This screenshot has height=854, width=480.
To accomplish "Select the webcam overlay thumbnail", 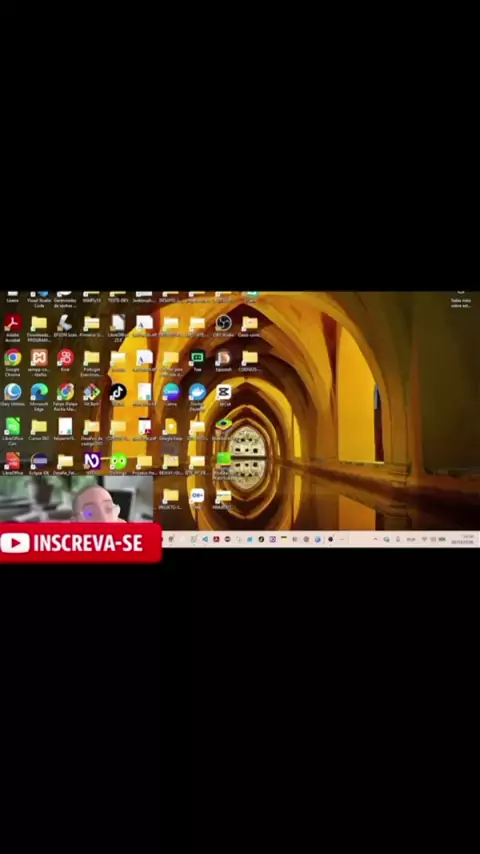I will point(76,500).
